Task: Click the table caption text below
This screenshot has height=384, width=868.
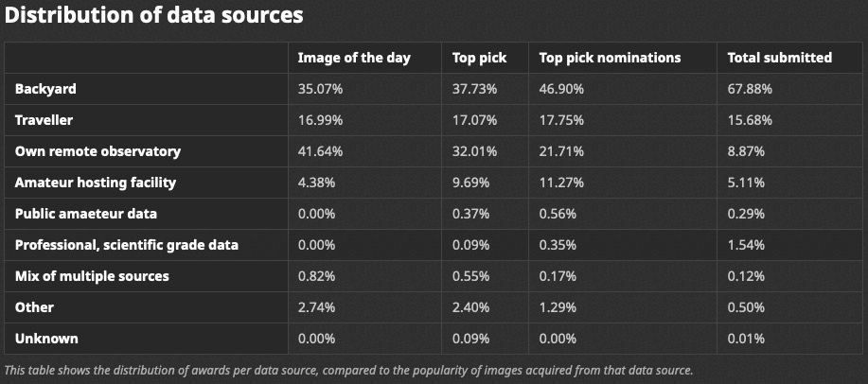Action: point(348,370)
